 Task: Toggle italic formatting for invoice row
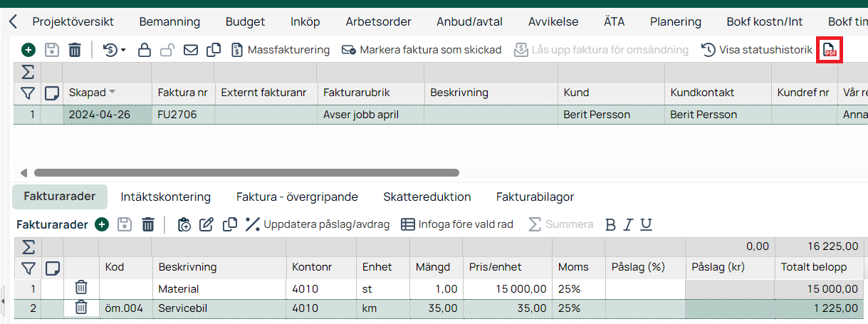tap(627, 224)
